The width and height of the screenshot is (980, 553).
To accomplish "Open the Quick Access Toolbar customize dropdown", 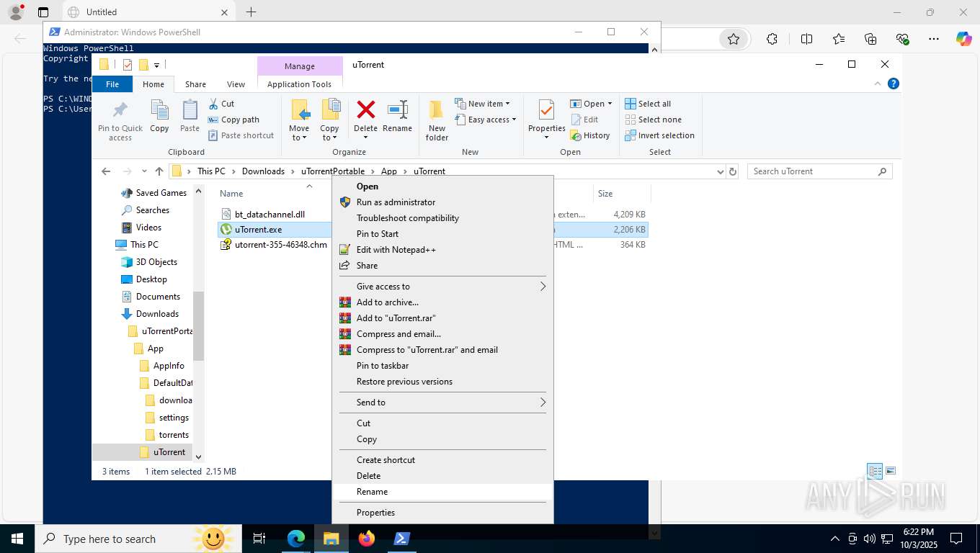I will 156,65.
